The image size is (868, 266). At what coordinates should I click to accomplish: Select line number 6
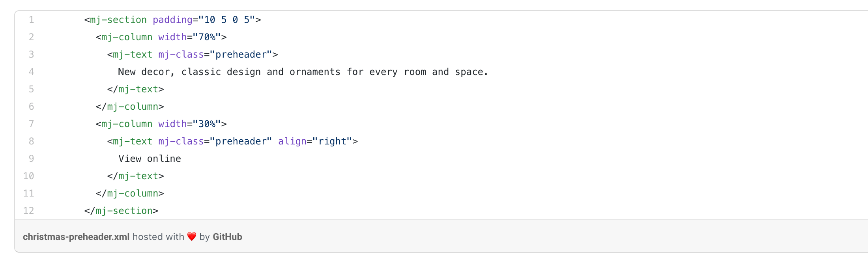point(32,107)
